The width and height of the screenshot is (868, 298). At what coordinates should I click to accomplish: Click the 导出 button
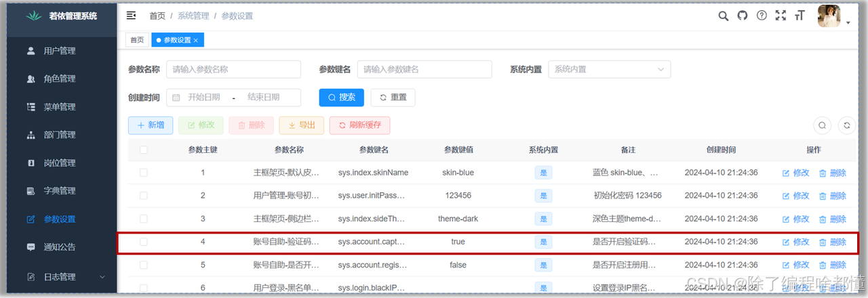tap(302, 125)
